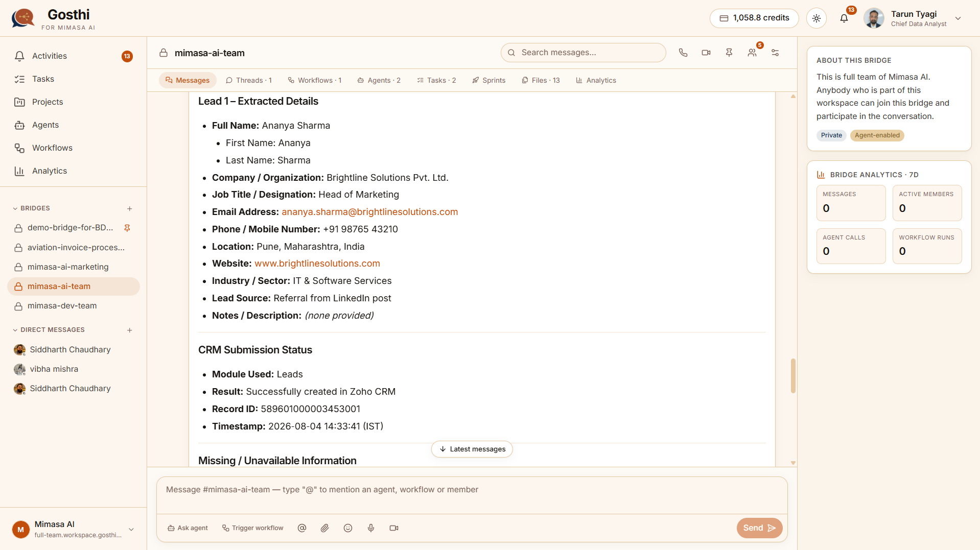
Task: Unpin demo-bridge-for-BD via pin icon
Action: pyautogui.click(x=127, y=228)
